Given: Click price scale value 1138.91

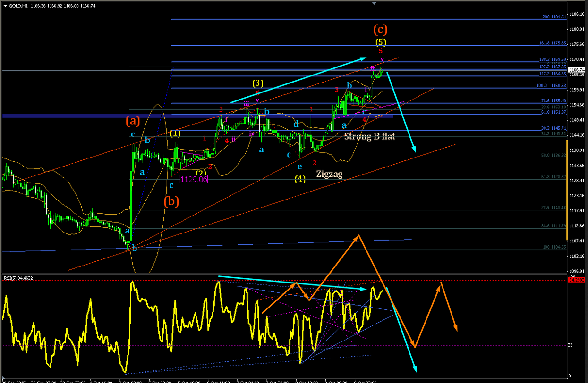Looking at the screenshot, I should coord(578,150).
